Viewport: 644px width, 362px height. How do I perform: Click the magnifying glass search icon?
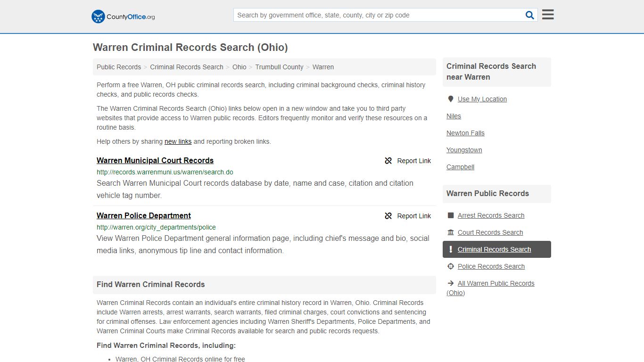pos(529,15)
